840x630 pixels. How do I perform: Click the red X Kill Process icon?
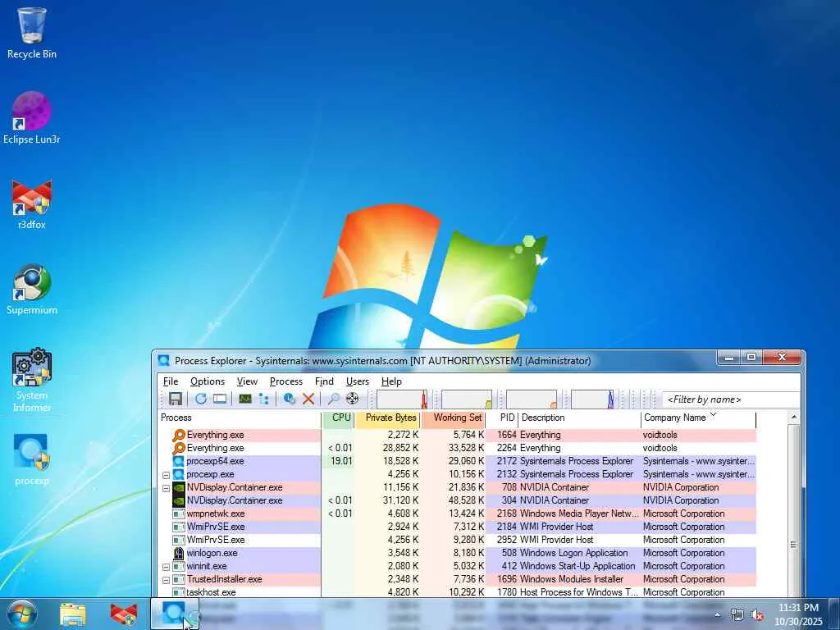point(308,399)
